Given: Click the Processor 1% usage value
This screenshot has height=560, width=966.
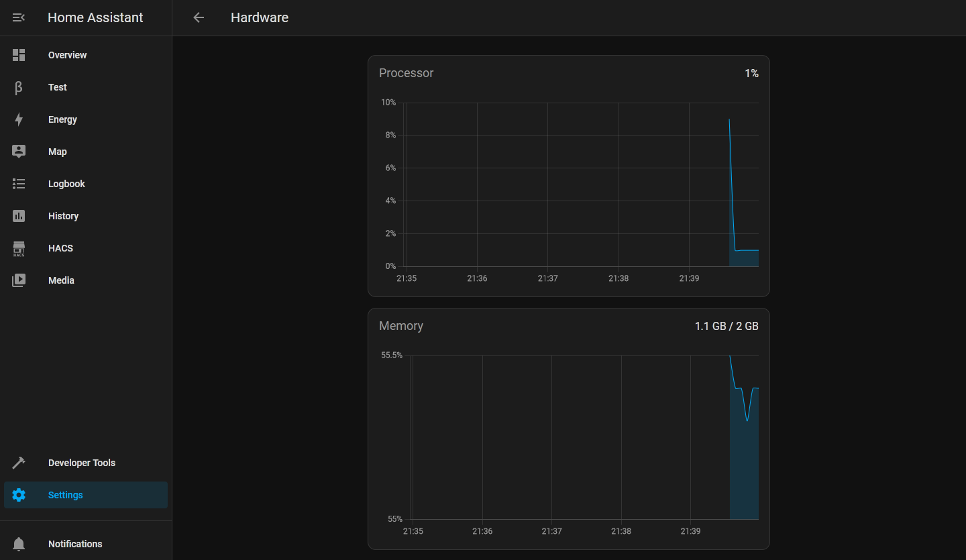Looking at the screenshot, I should [x=751, y=73].
